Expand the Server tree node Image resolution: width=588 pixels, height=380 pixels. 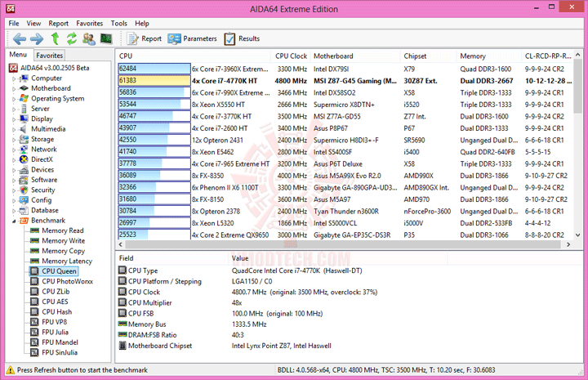tap(14, 110)
